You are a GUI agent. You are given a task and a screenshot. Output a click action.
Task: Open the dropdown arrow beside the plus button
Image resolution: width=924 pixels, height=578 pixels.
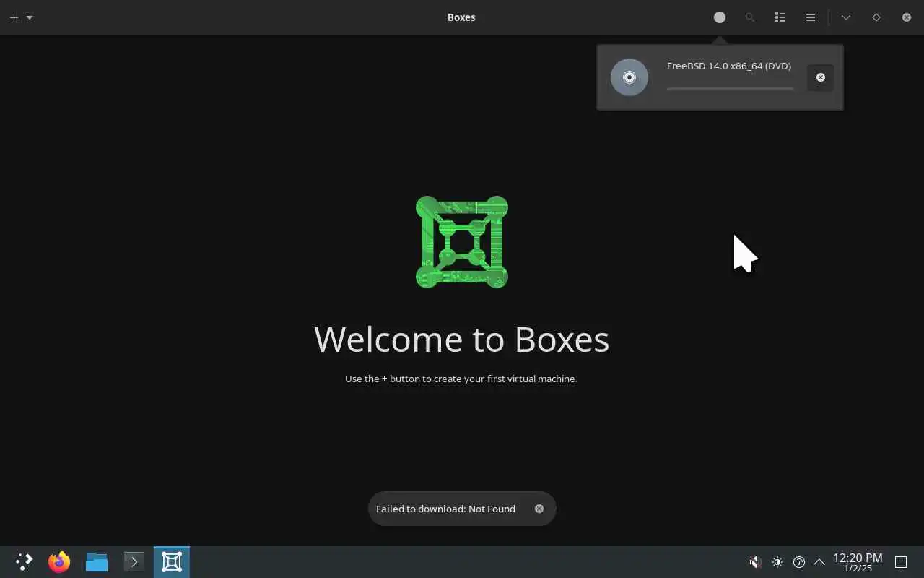pos(30,17)
